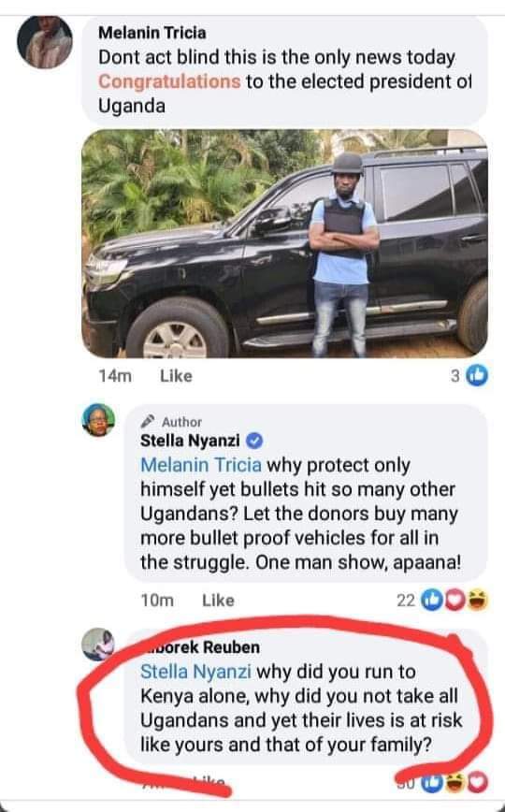Click the verified badge beside Stella Nyanzi
The image size is (505, 812).
coord(254,441)
